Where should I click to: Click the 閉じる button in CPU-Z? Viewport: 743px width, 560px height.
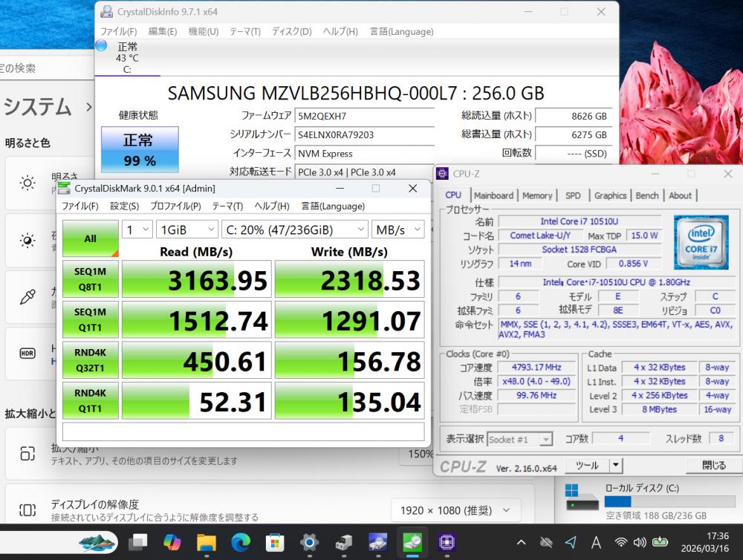714,465
